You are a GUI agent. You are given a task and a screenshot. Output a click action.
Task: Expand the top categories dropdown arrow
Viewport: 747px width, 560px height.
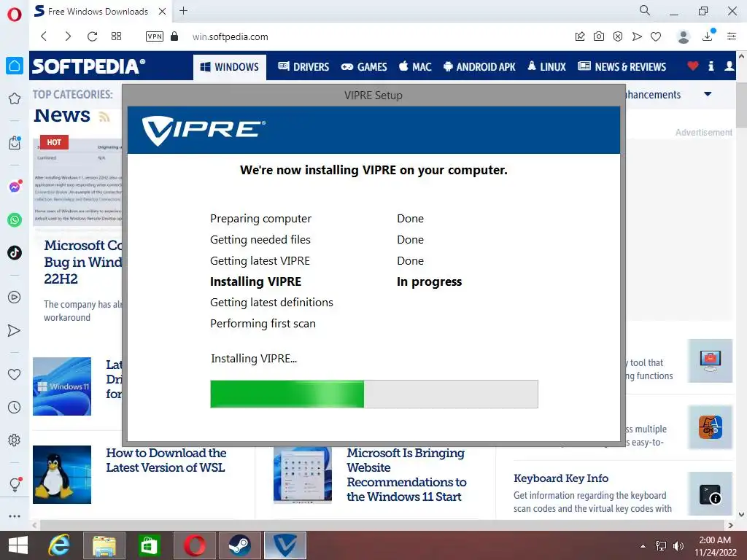tap(708, 94)
